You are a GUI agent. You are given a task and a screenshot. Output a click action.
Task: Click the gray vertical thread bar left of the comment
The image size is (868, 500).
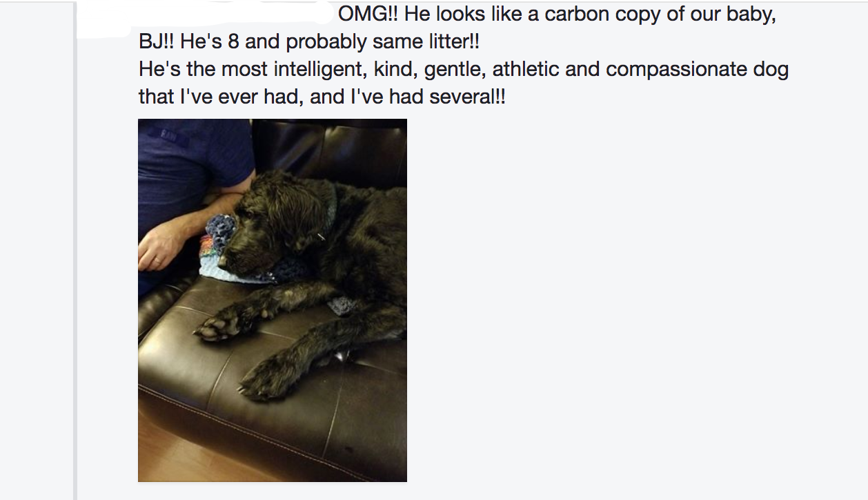click(75, 250)
